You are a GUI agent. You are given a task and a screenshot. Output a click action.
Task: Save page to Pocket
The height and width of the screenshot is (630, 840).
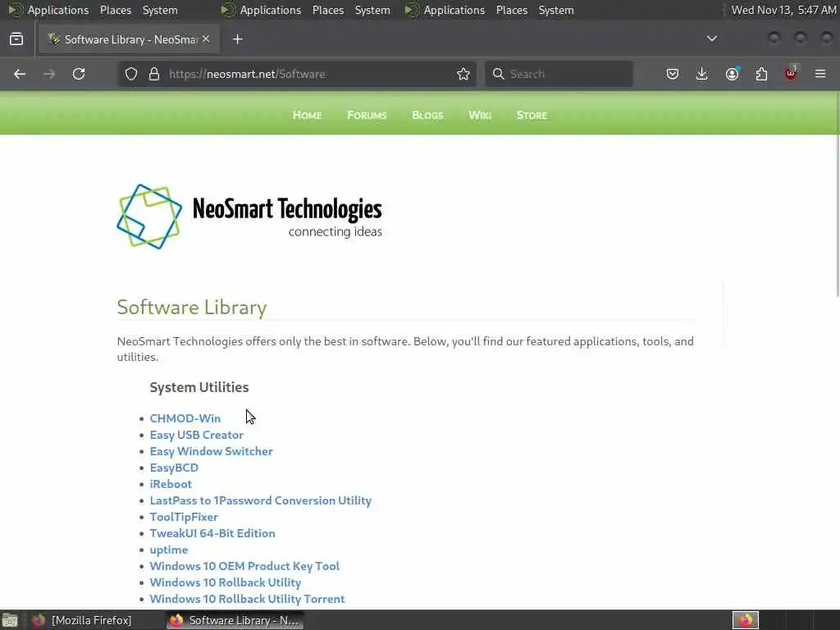click(x=673, y=74)
